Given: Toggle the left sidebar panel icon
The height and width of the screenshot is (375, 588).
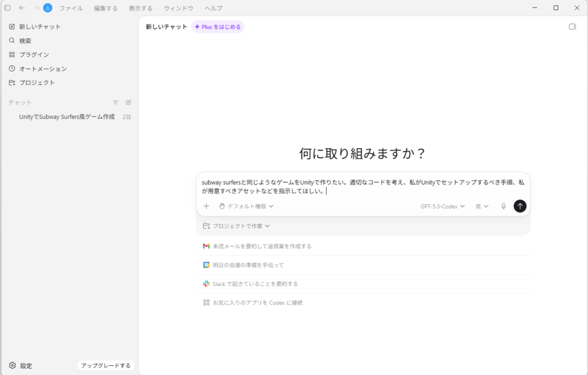Looking at the screenshot, I should (7, 8).
